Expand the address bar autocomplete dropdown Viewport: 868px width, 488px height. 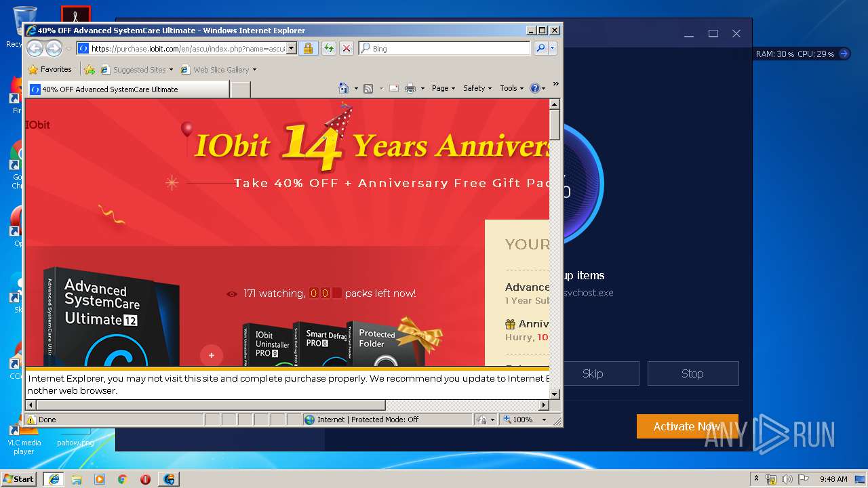point(292,48)
